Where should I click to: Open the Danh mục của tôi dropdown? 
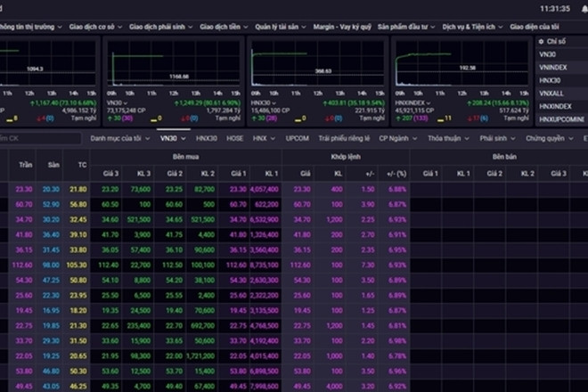coord(120,138)
